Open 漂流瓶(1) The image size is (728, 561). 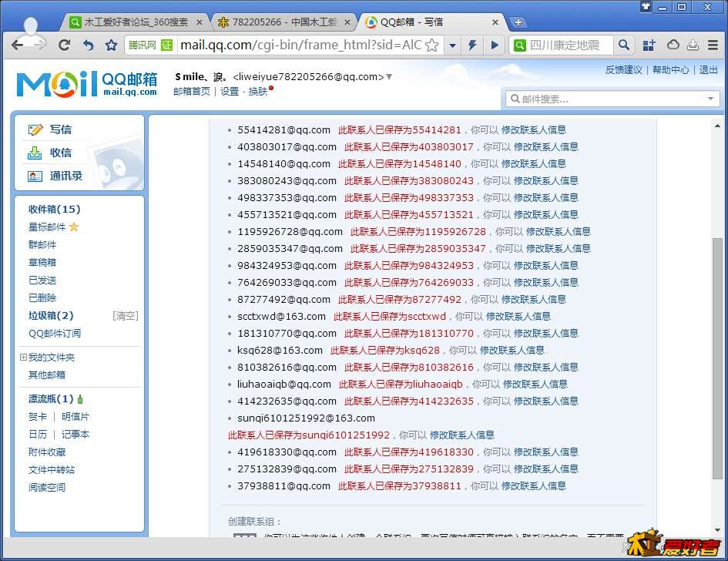51,398
